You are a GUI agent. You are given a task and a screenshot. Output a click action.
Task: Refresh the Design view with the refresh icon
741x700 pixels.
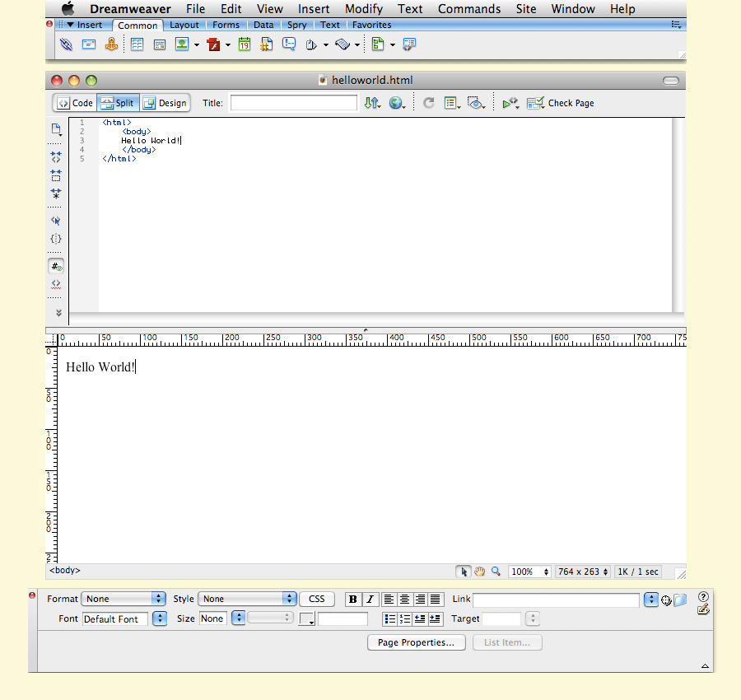tap(428, 102)
